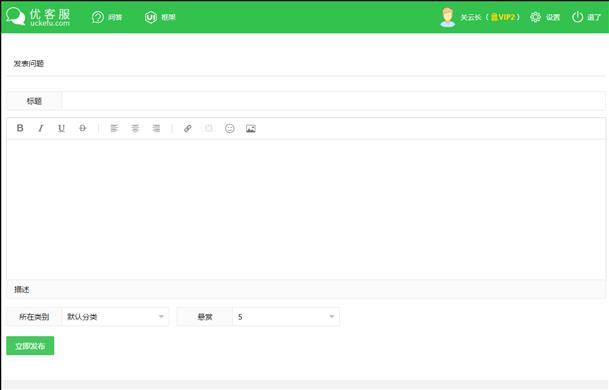
Task: Toggle underline formatting
Action: point(61,128)
